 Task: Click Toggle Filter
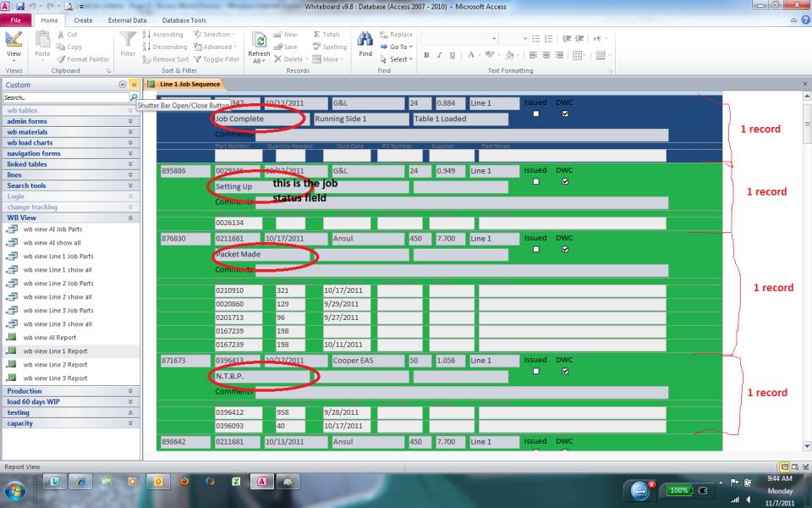pos(217,59)
